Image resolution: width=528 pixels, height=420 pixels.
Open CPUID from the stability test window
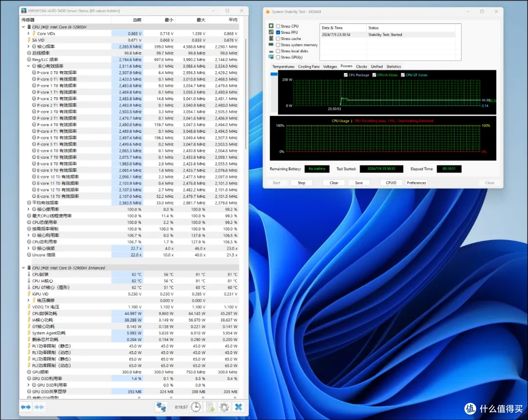391,182
